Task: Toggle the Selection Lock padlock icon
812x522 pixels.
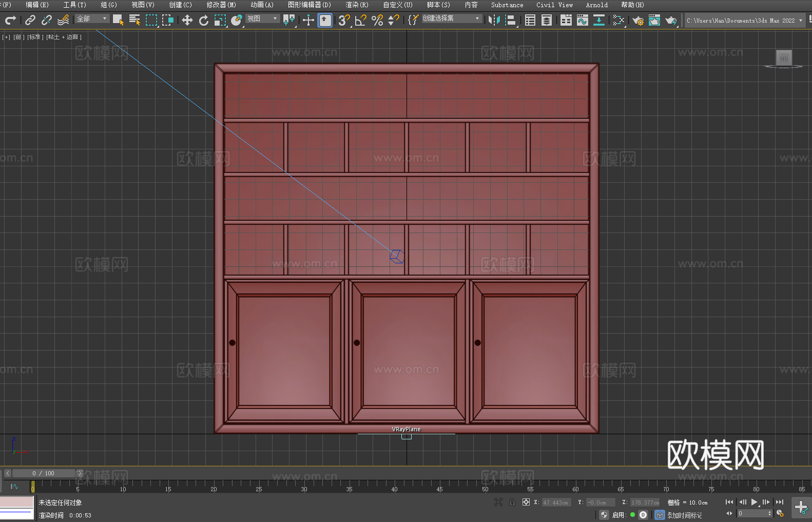Action: point(512,502)
